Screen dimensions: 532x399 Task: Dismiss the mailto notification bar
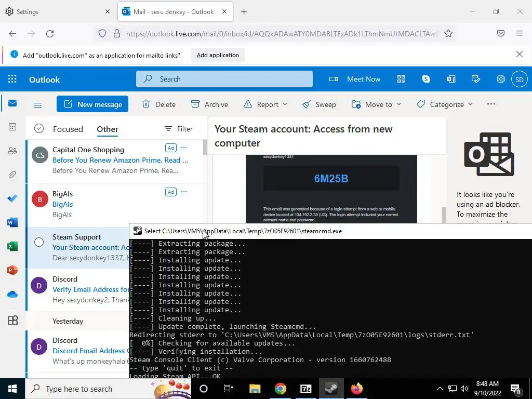click(x=520, y=54)
